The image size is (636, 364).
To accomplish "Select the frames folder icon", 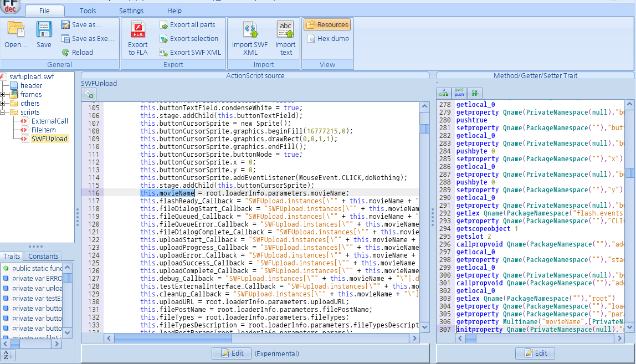I will pyautogui.click(x=14, y=94).
